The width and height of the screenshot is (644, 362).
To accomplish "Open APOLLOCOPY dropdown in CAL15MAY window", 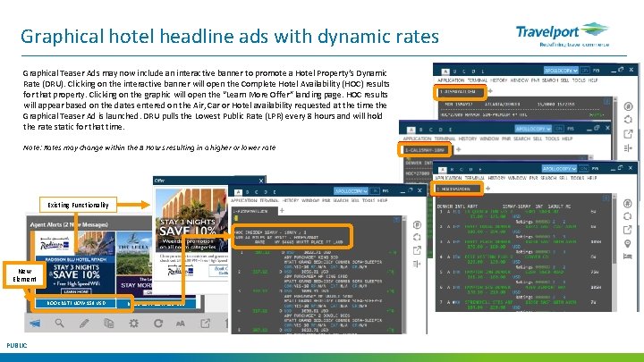I will (x=533, y=129).
